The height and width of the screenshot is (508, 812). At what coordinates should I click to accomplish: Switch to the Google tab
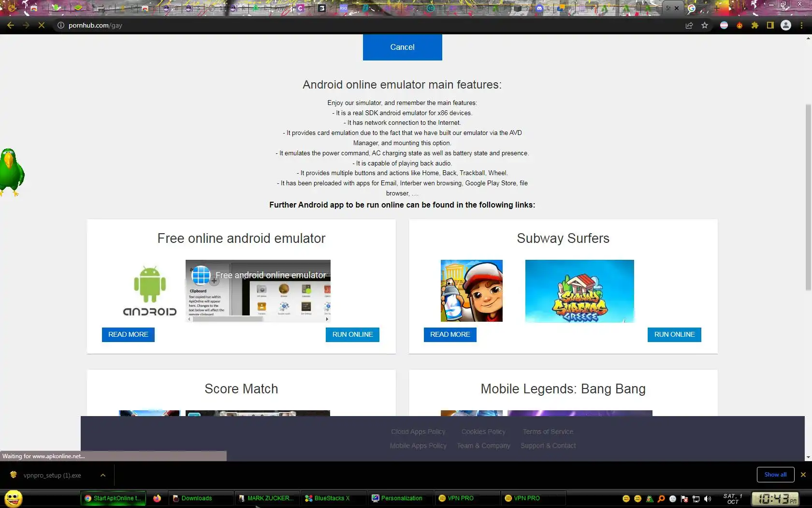(x=692, y=8)
